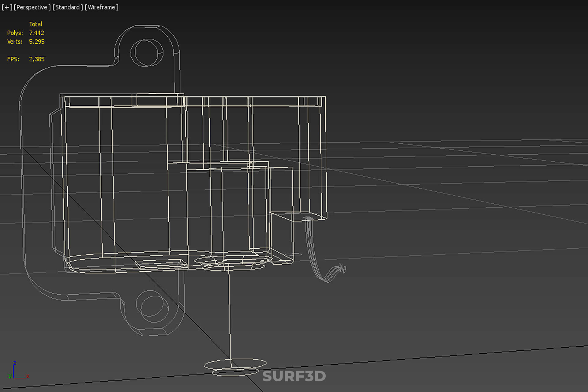Click the Verts count statistic value
The height and width of the screenshot is (392, 588).
[x=37, y=42]
